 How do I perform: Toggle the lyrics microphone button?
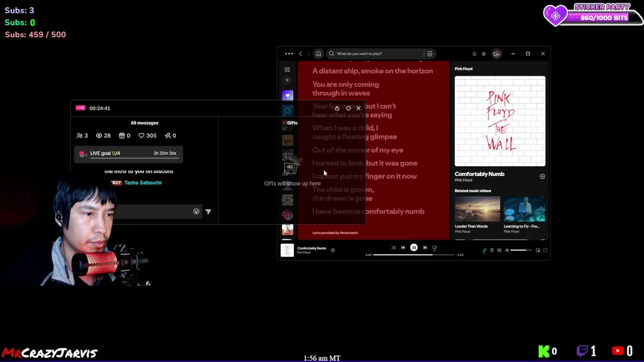[x=485, y=250]
